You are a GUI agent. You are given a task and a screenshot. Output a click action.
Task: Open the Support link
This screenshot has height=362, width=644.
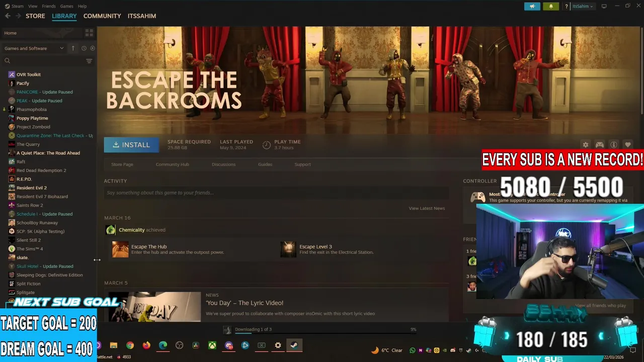pos(302,164)
